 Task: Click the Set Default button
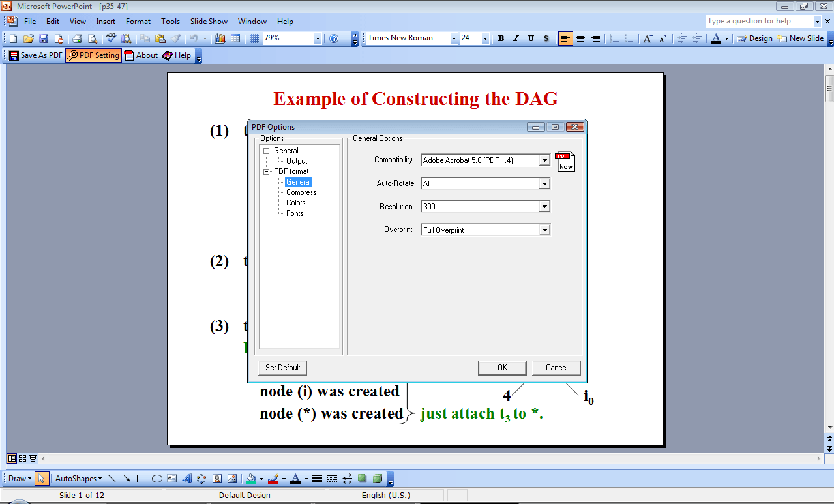point(282,368)
